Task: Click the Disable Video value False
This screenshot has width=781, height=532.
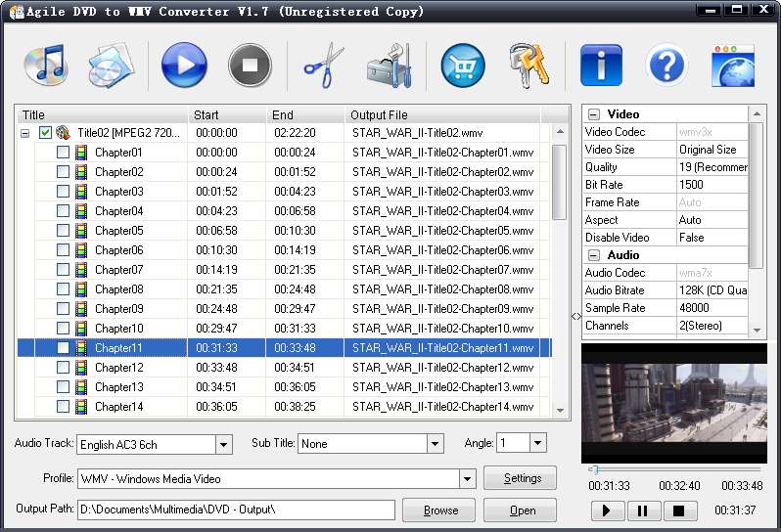Action: (712, 238)
